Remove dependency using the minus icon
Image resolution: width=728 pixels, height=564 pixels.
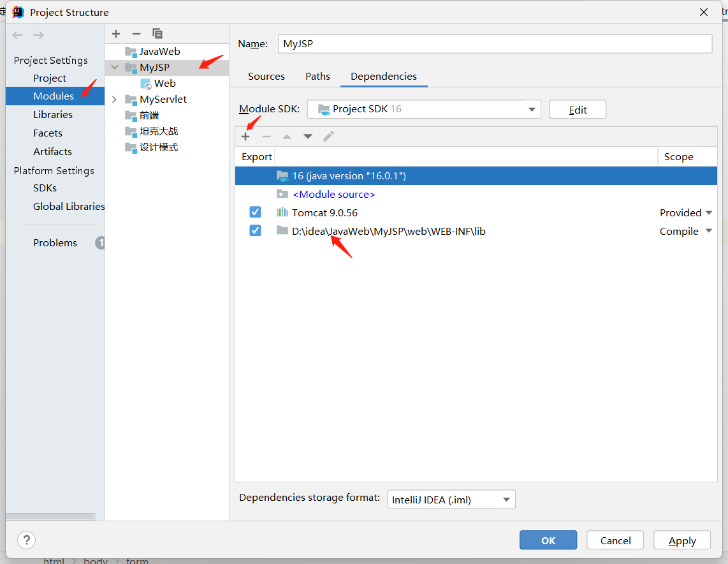click(266, 137)
